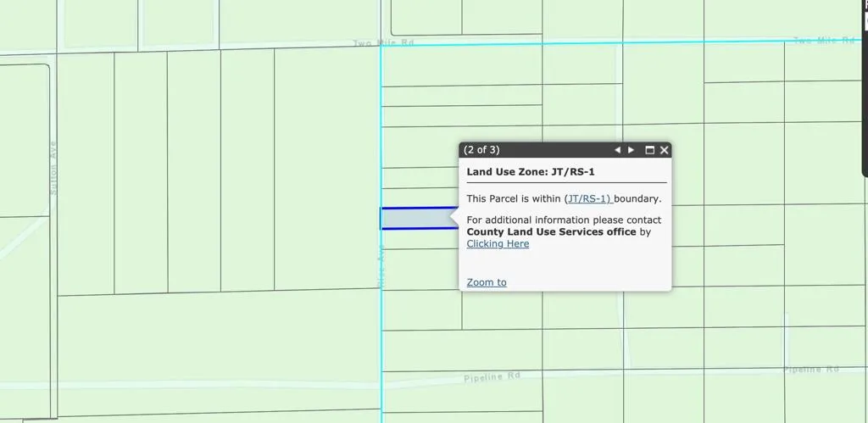The image size is (868, 423).
Task: Open the JT/RS-1 zone link
Action: pyautogui.click(x=588, y=198)
